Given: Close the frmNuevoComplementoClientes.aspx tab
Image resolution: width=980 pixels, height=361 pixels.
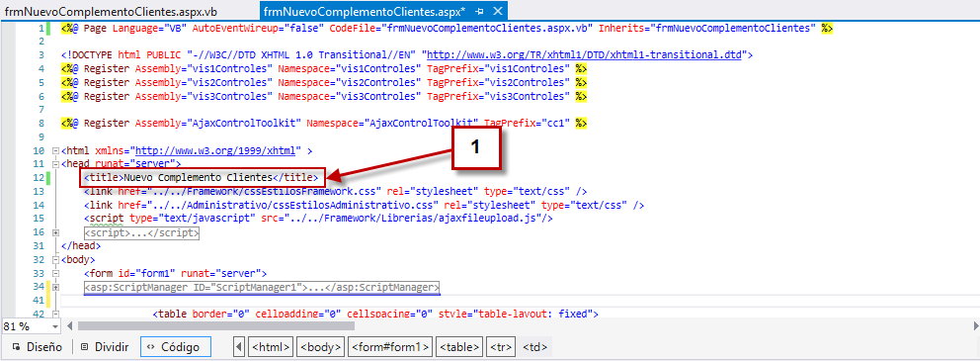Looking at the screenshot, I should (497, 11).
